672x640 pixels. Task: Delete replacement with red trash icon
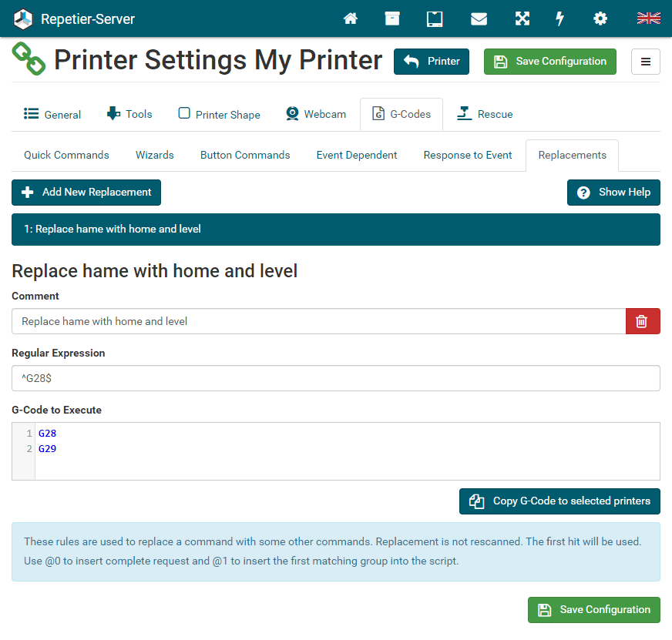(642, 321)
